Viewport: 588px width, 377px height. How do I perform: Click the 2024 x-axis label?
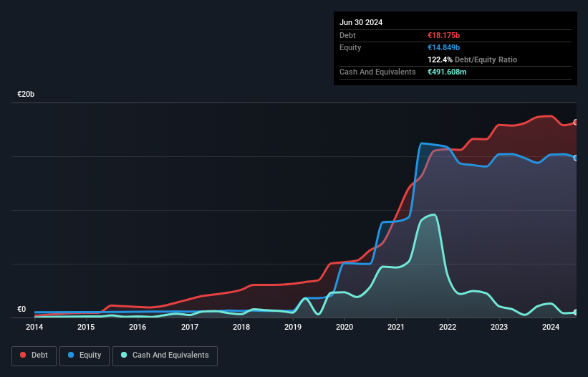(x=551, y=327)
